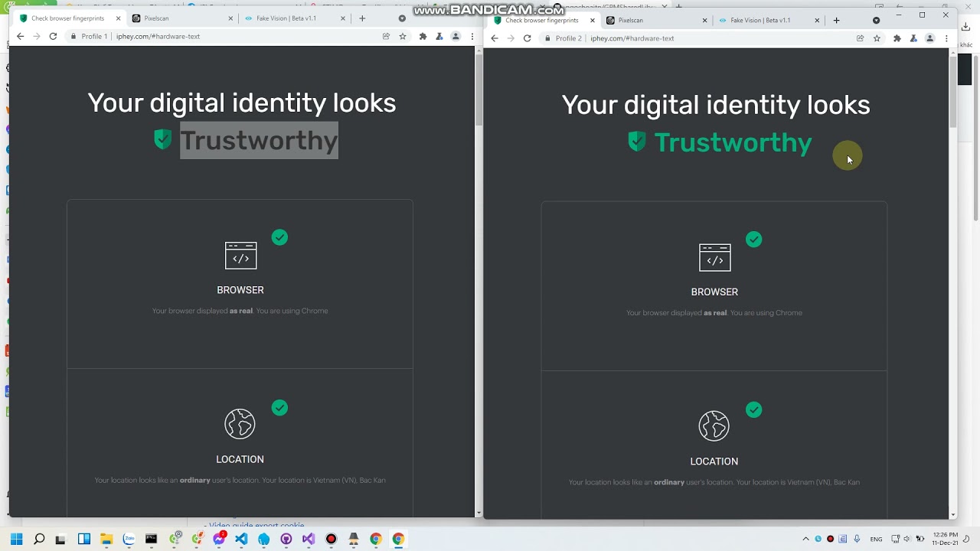
Task: Open Visual Studio Code from taskbar
Action: tap(241, 539)
